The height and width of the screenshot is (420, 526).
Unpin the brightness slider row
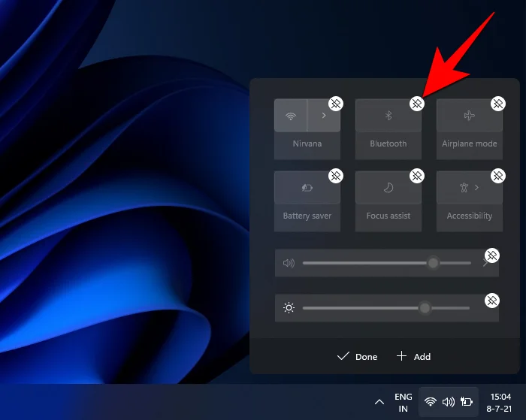tap(492, 301)
